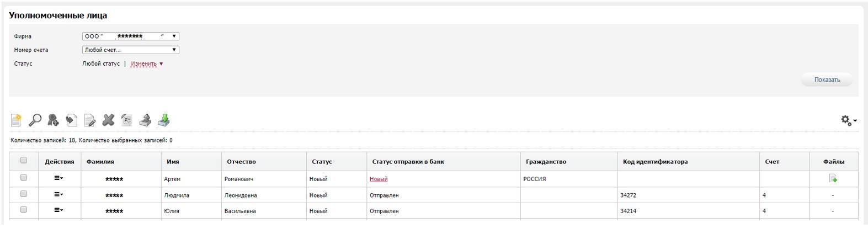Open actions menu for the Юлия row
Viewport: 868px width, 233px height.
[58, 210]
